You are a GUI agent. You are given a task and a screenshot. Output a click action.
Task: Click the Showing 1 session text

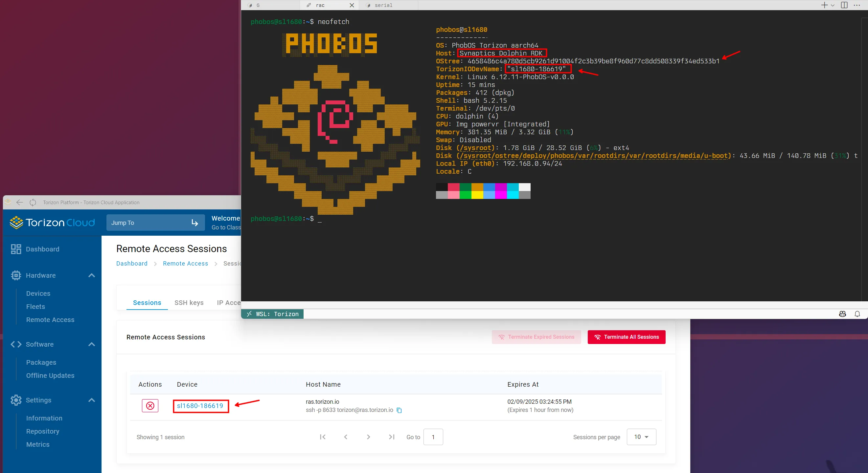160,437
